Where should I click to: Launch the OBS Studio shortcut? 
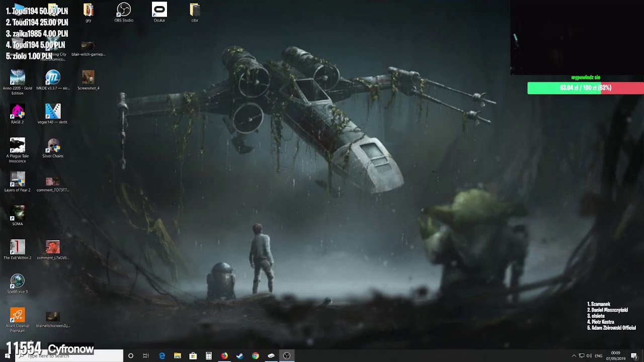(x=124, y=13)
